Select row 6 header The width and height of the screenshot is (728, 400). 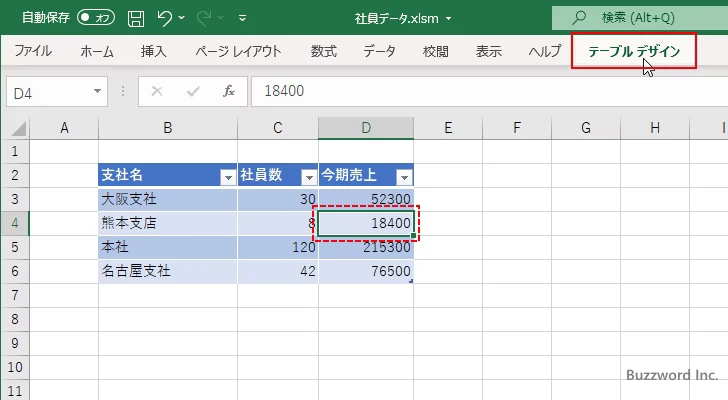pyautogui.click(x=15, y=271)
